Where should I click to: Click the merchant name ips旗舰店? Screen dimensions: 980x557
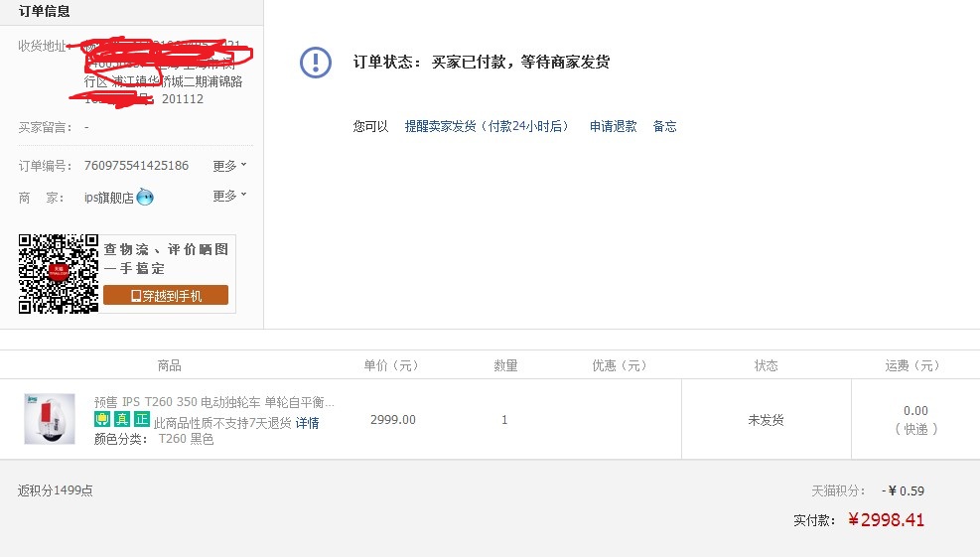click(x=109, y=198)
